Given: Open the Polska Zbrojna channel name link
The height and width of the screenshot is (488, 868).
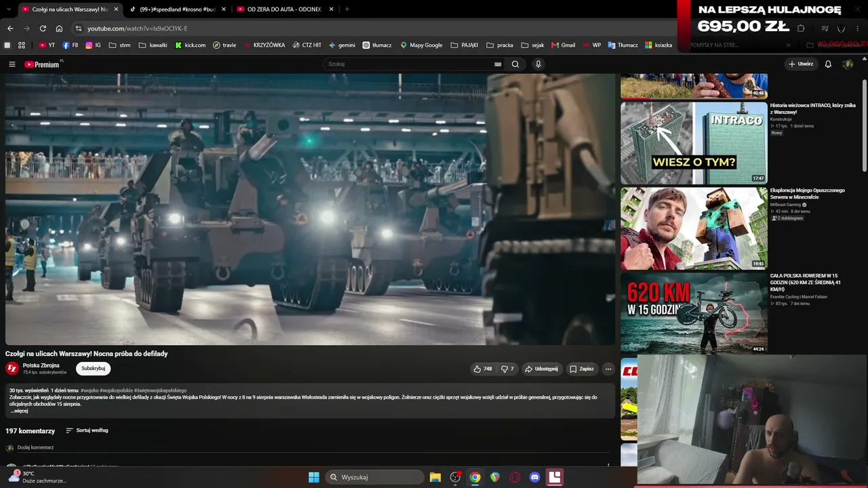Looking at the screenshot, I should (x=41, y=365).
